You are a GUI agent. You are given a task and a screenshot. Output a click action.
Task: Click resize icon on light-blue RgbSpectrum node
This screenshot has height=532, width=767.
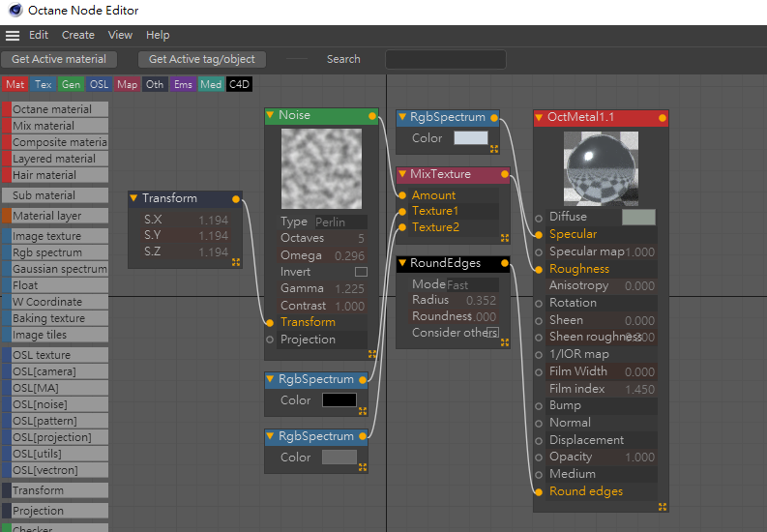(x=494, y=149)
